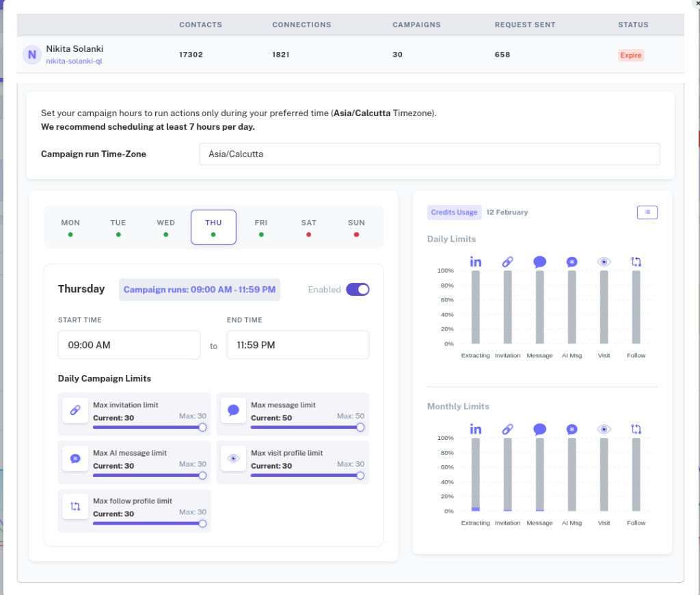
Task: Disable the Thursday Enabled toggle
Action: pyautogui.click(x=358, y=290)
